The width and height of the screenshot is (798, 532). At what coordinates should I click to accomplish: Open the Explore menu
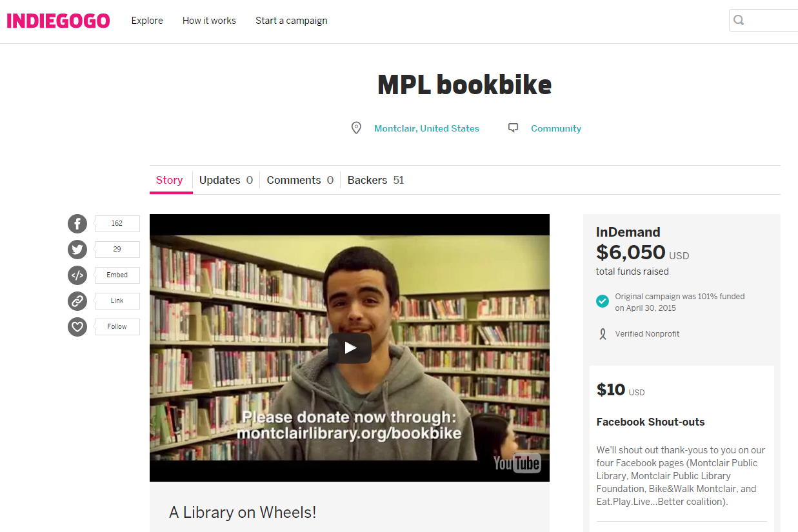[x=147, y=21]
